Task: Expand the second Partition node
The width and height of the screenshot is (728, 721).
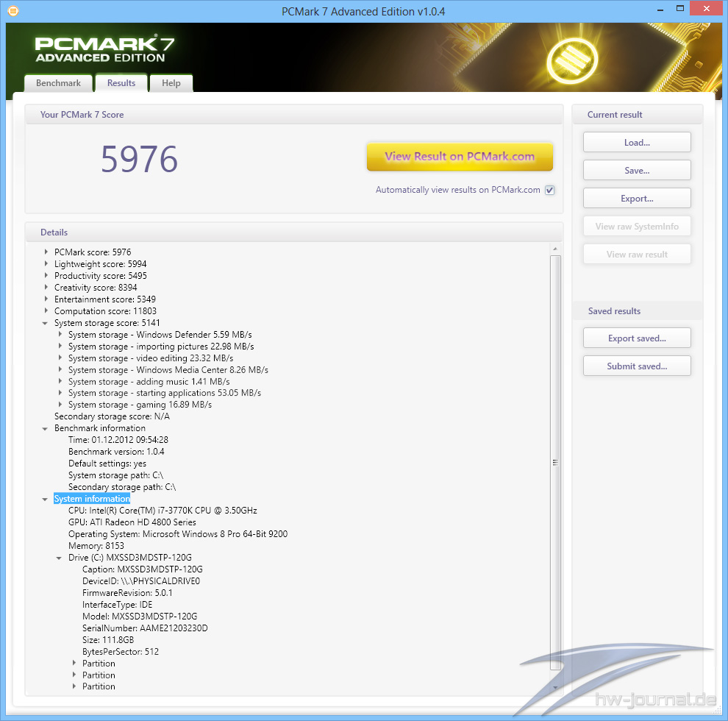Action: coord(74,675)
